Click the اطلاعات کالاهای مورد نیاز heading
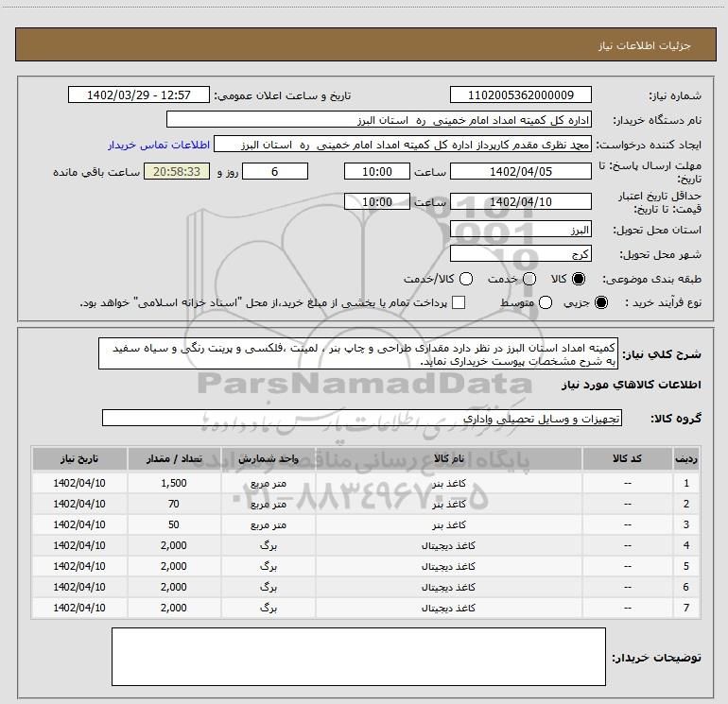The height and width of the screenshot is (704, 728). 631,385
